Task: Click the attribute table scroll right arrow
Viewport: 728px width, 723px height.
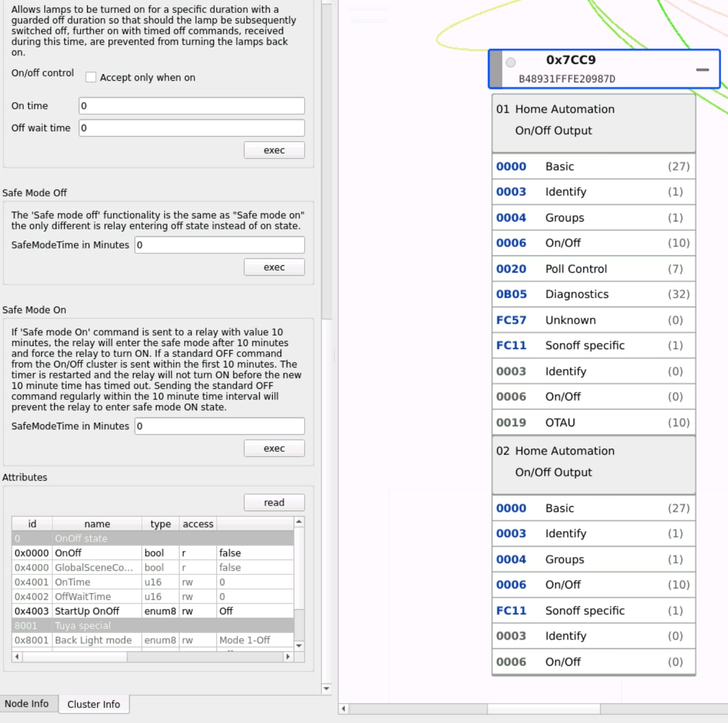Action: pyautogui.click(x=288, y=657)
